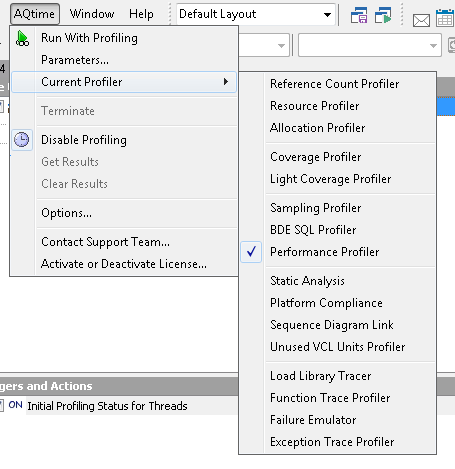Click the Performance Profiler checkmark
Screen dimensions: 455x469
[x=251, y=252]
